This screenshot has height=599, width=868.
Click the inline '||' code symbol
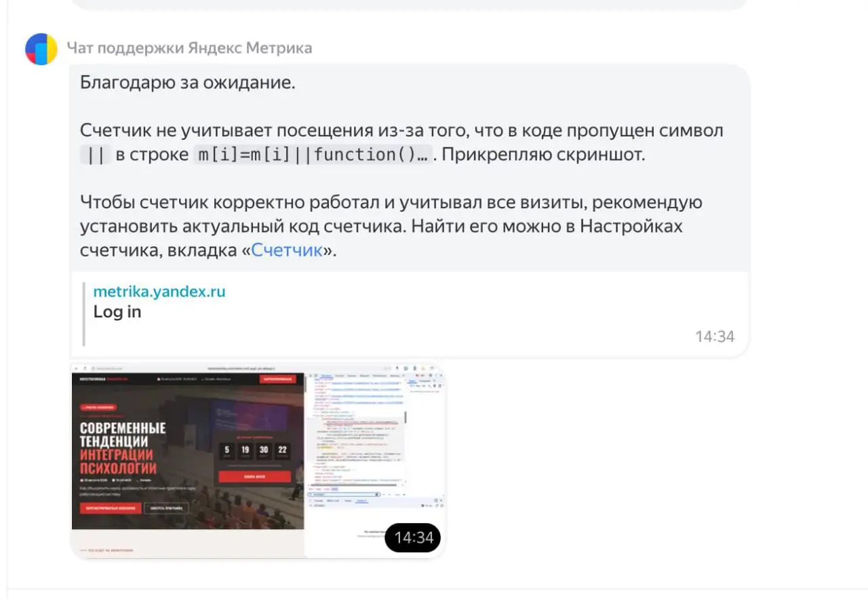pyautogui.click(x=95, y=155)
